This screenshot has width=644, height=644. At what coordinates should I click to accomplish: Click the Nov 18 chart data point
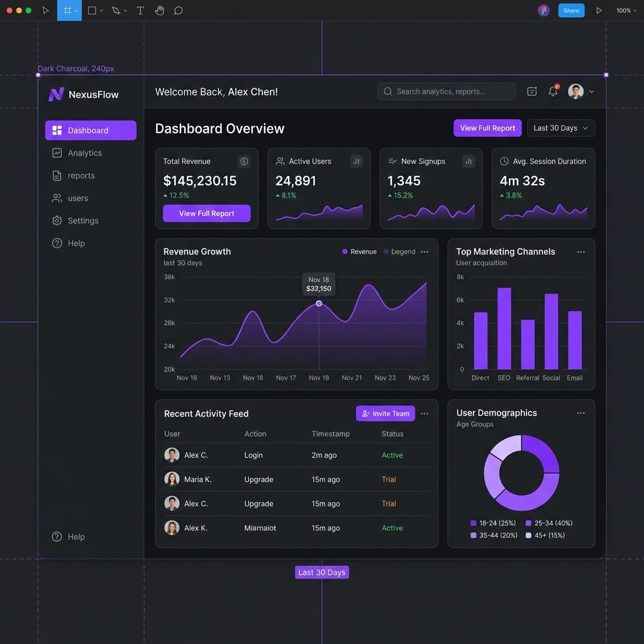coord(319,303)
